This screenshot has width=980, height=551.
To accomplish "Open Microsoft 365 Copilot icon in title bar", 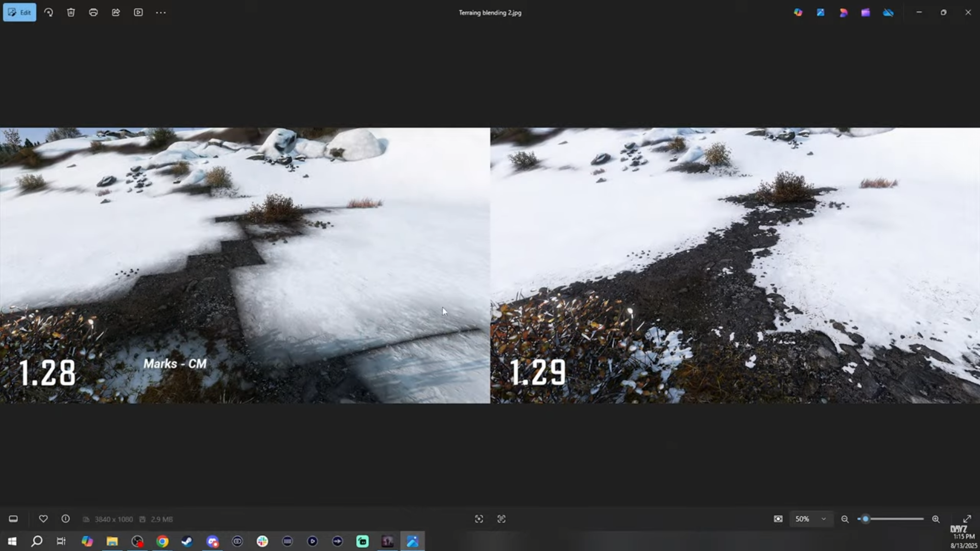I will pos(798,12).
